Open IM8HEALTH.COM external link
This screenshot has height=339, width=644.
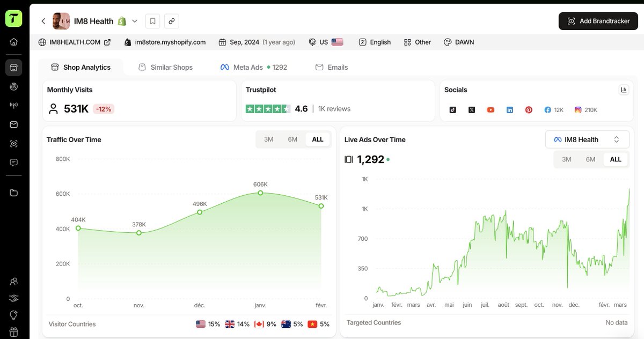coord(75,42)
